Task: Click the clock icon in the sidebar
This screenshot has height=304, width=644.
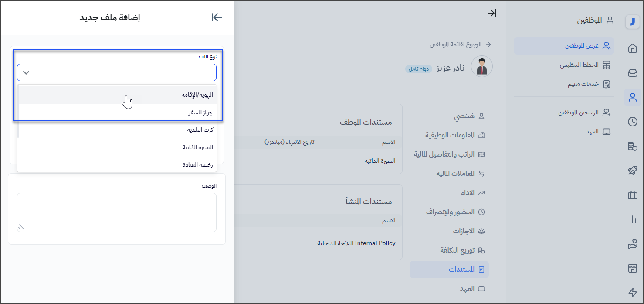Action: point(632,122)
